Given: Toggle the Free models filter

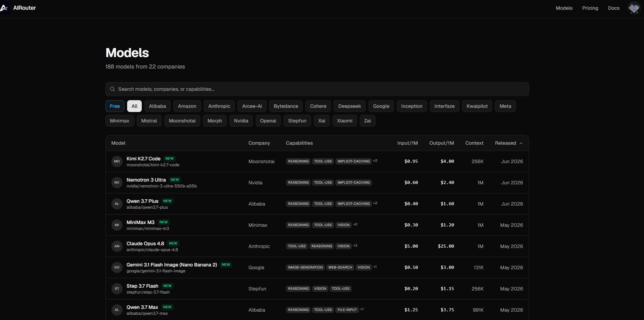Looking at the screenshot, I should [115, 106].
